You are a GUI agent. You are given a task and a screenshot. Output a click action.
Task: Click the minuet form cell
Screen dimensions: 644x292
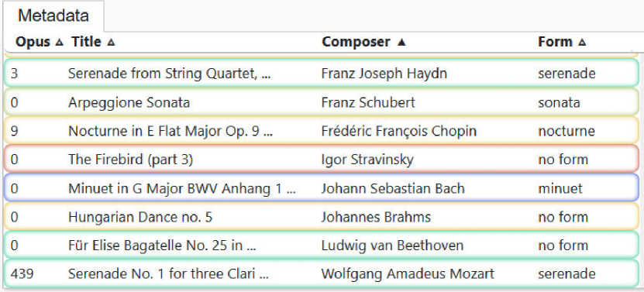tap(560, 188)
